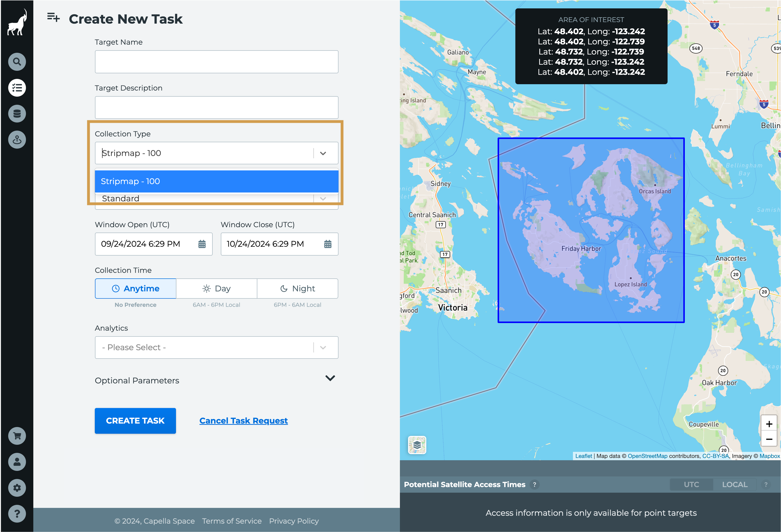Click the CREATE TASK button

click(135, 421)
